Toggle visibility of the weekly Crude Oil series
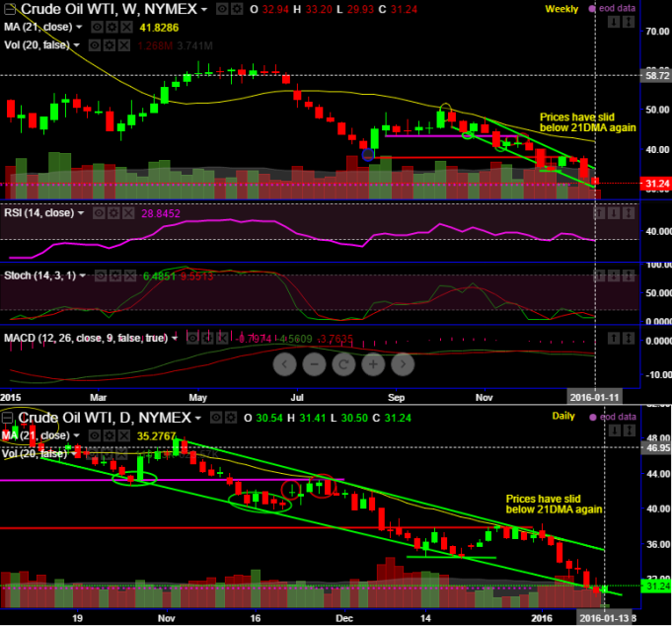 (x=222, y=9)
